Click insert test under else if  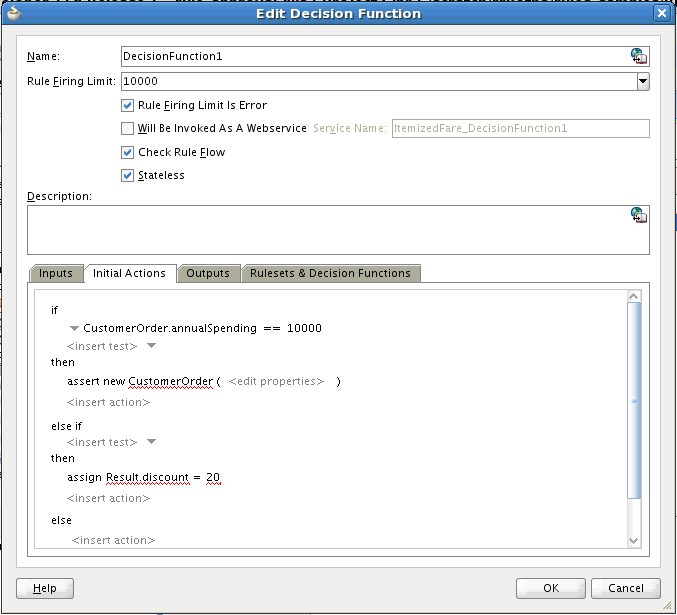click(102, 442)
